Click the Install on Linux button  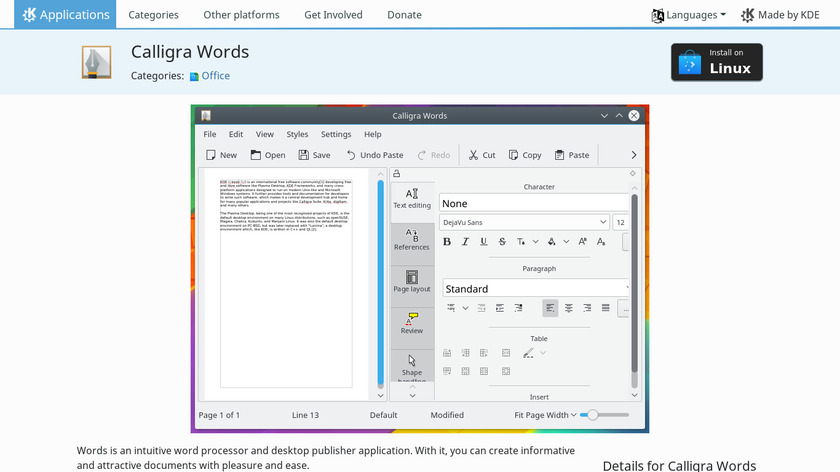pos(717,62)
